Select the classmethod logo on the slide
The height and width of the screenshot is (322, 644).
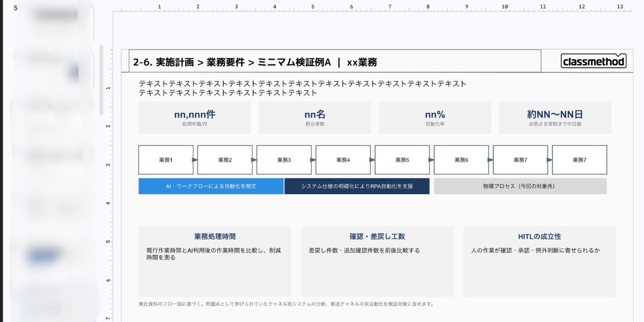pos(594,61)
